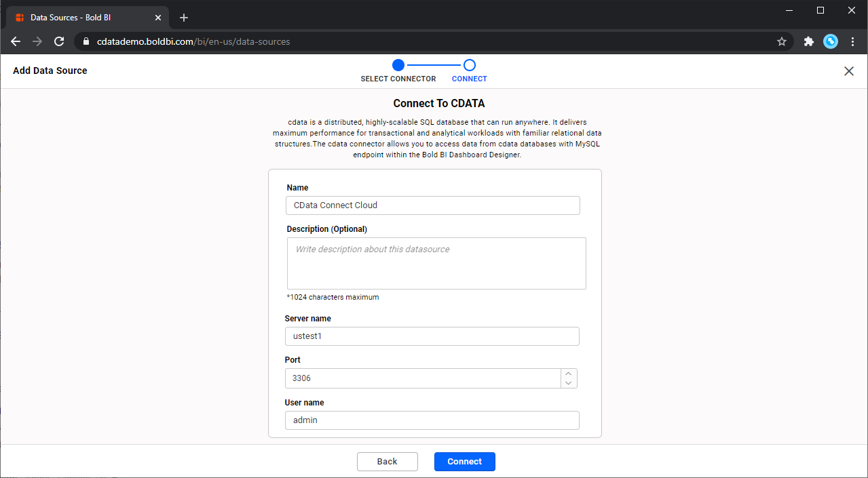868x478 pixels.
Task: Click the browser address bar URL
Action: pyautogui.click(x=193, y=41)
